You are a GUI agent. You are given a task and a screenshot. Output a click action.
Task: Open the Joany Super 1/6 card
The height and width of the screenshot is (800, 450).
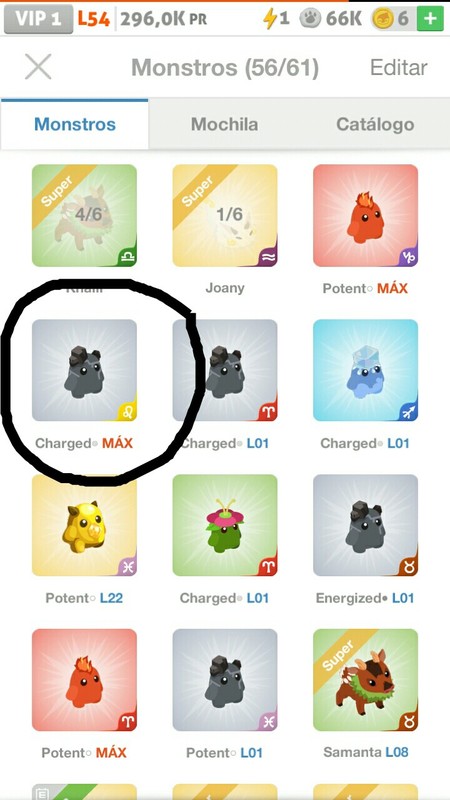pyautogui.click(x=225, y=215)
